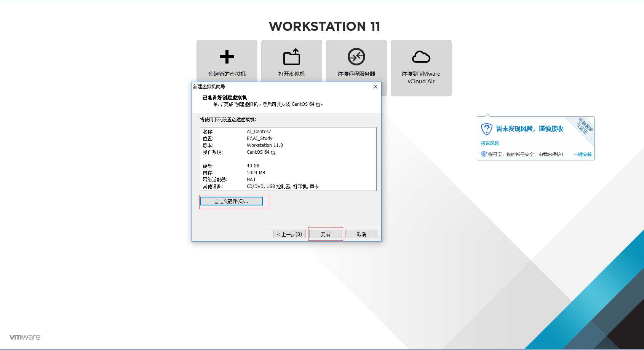Select the CD/DVD, USB 控制器 other devices value
The height and width of the screenshot is (350, 644).
point(283,186)
